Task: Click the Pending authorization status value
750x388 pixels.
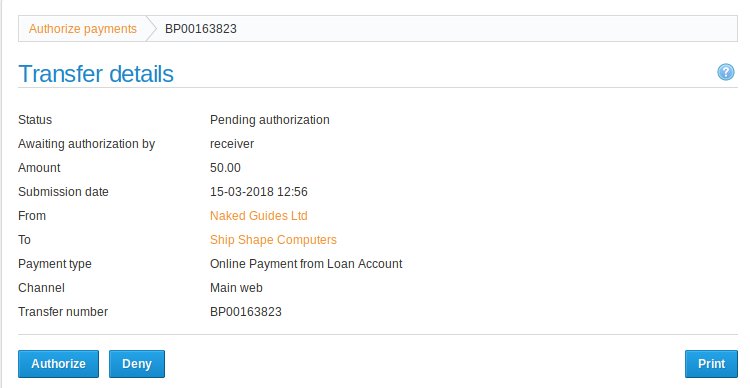Action: click(270, 120)
